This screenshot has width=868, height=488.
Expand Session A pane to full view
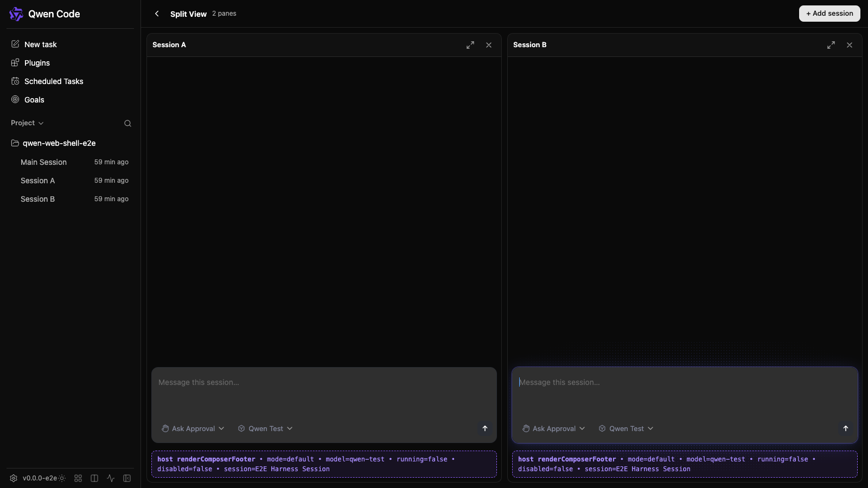pos(470,45)
